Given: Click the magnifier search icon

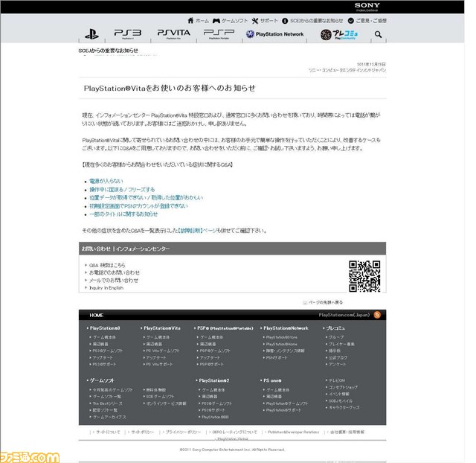Looking at the screenshot, I should [378, 34].
